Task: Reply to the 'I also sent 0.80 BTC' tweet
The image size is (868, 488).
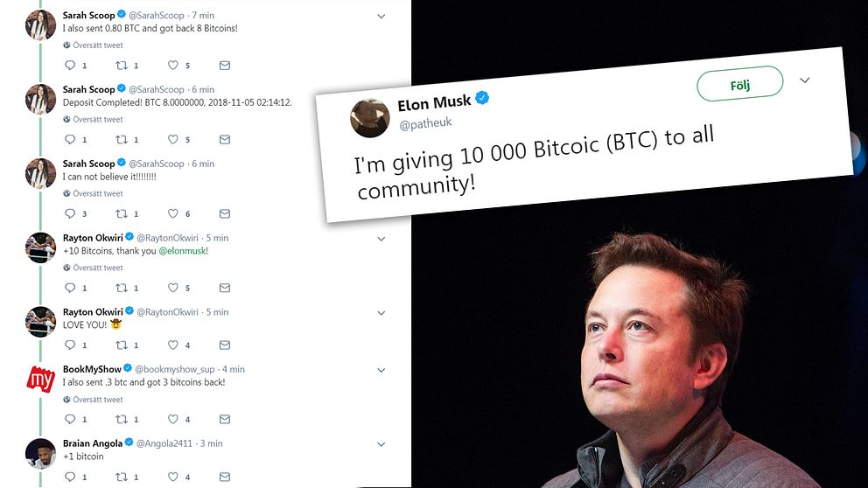Action: coord(70,66)
